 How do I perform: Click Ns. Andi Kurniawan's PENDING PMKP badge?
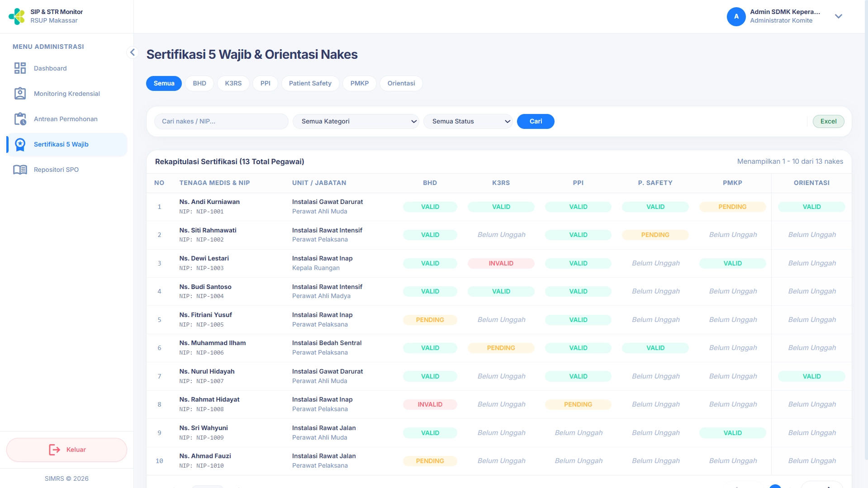pyautogui.click(x=732, y=207)
